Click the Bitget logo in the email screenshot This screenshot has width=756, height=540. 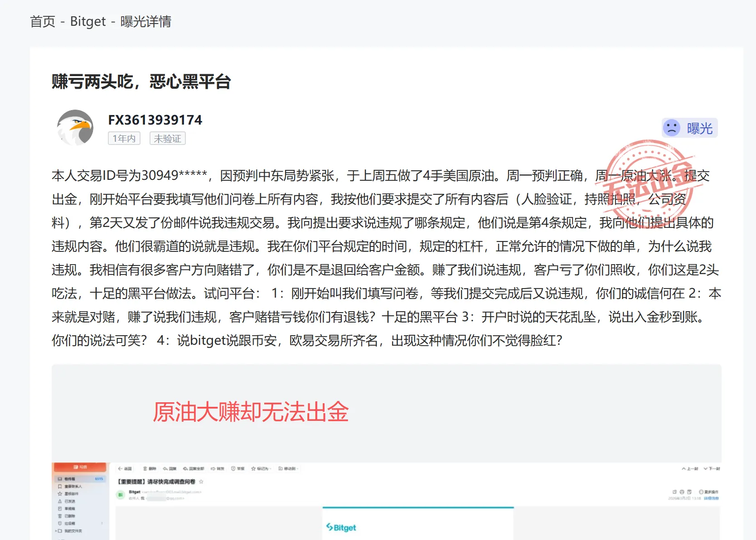click(x=341, y=527)
